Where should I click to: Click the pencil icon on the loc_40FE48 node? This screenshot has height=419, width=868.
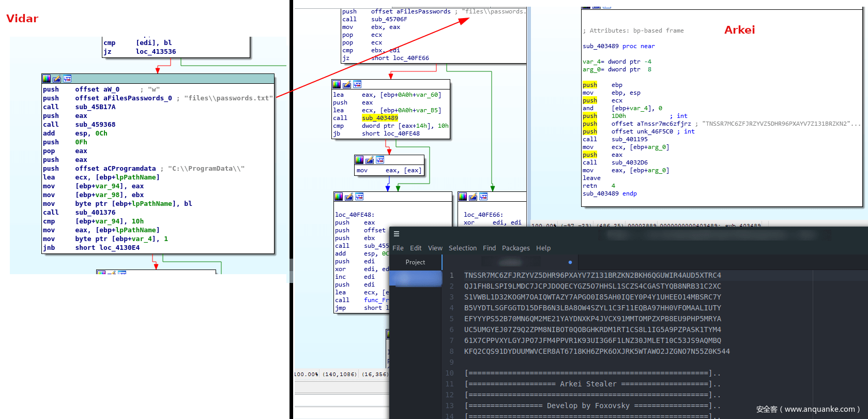[349, 197]
